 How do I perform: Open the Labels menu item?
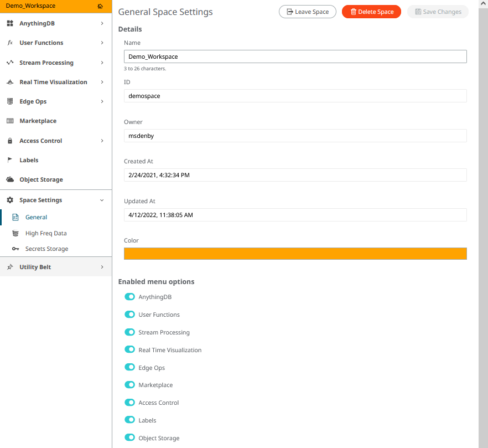[x=29, y=160]
